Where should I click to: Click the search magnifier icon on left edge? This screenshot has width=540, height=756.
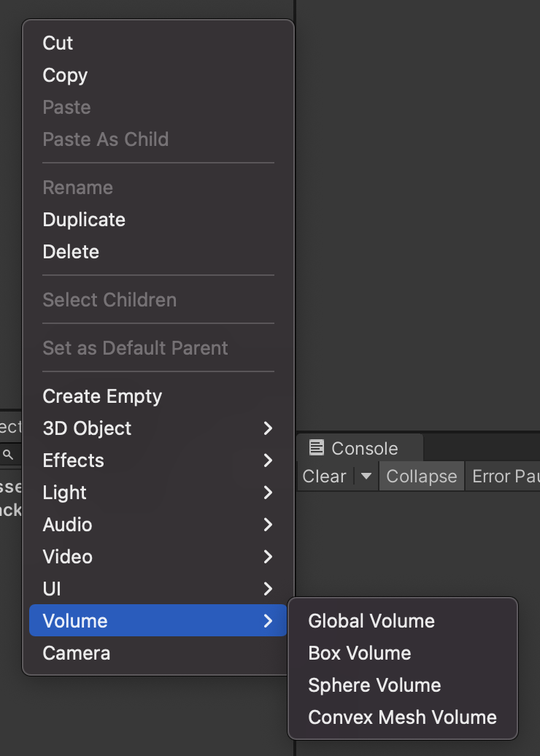coord(7,454)
